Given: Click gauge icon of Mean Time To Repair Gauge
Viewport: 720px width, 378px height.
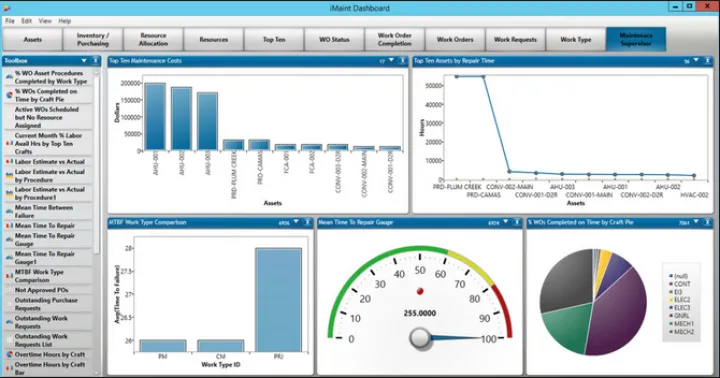Looking at the screenshot, I should [9, 239].
